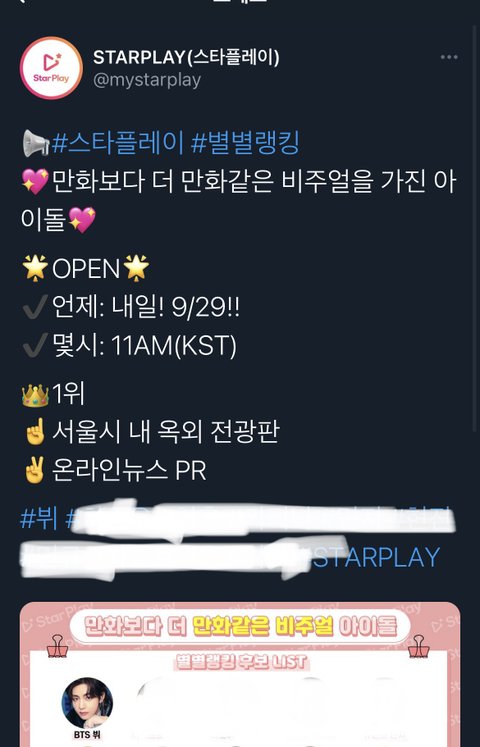
Task: Click the left binder clip icon on the image
Action: point(57,646)
